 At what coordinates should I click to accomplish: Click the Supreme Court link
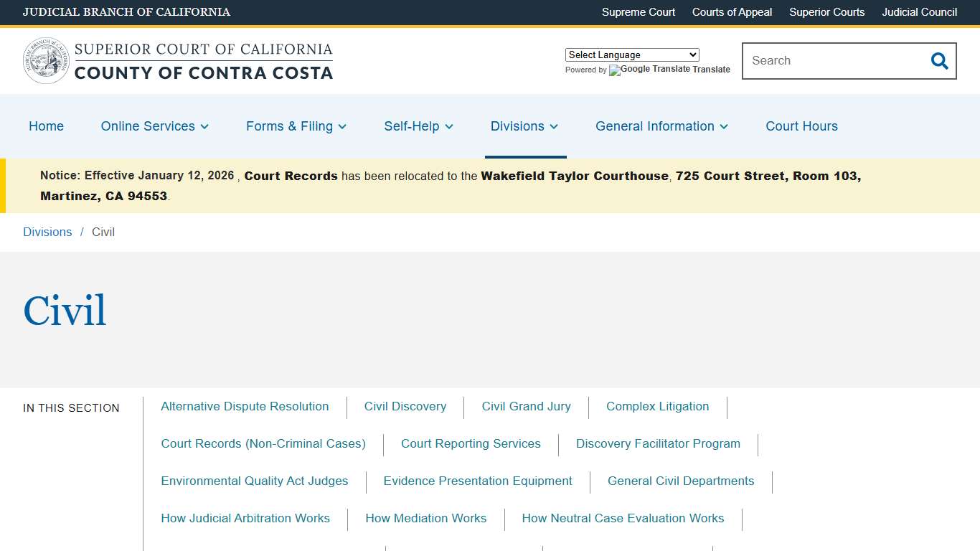pyautogui.click(x=638, y=12)
